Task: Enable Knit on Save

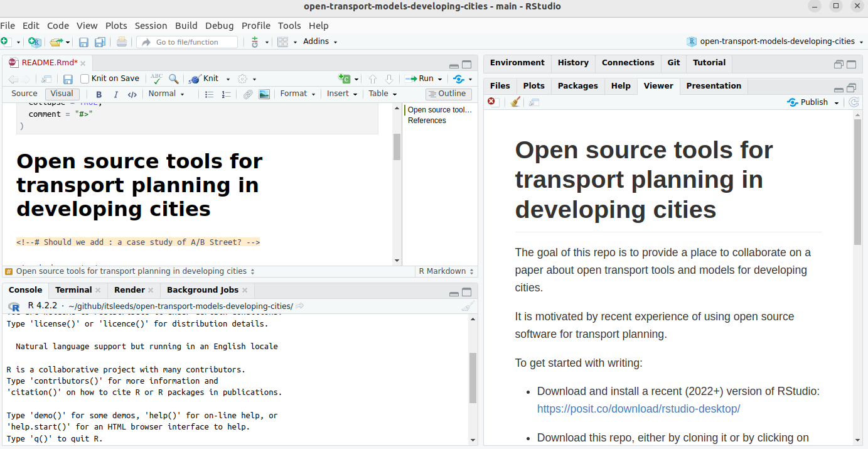Action: pos(85,78)
